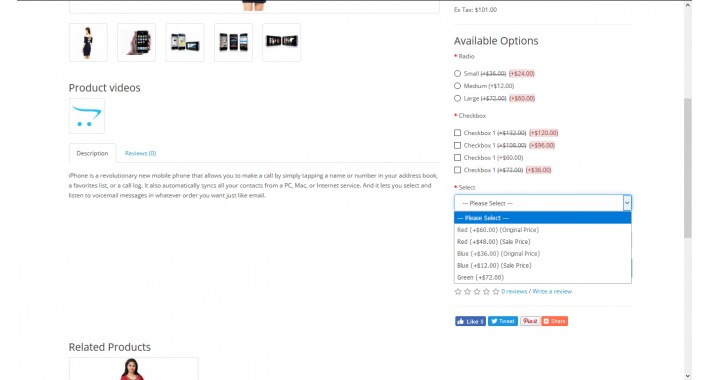The height and width of the screenshot is (380, 710).
Task: Click the Pinterest Pin it button
Action: pos(530,321)
